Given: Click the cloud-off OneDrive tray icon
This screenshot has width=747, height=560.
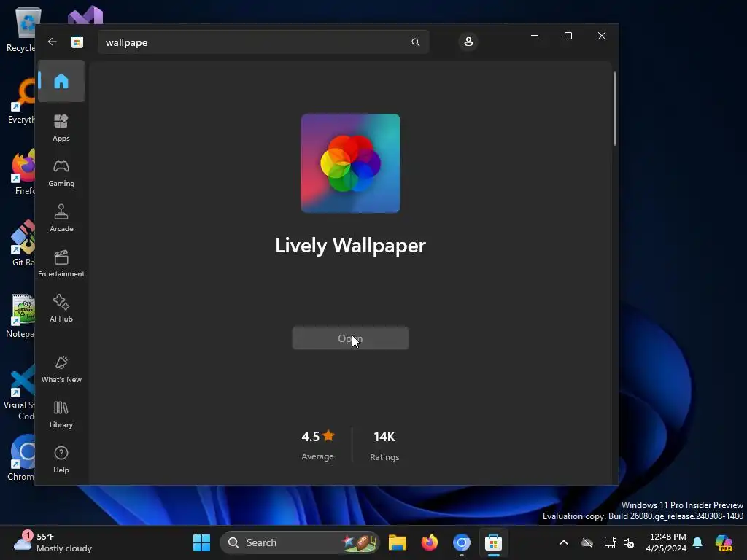Looking at the screenshot, I should [587, 542].
